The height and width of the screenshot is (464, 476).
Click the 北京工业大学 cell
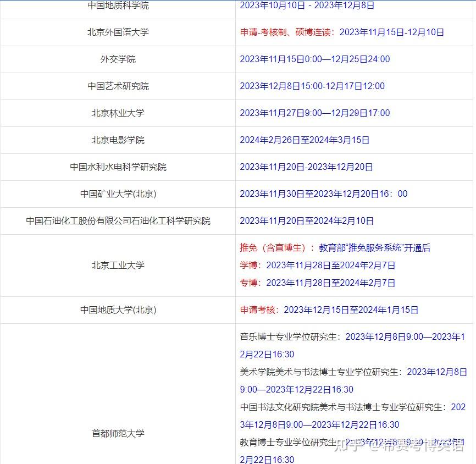coord(118,266)
